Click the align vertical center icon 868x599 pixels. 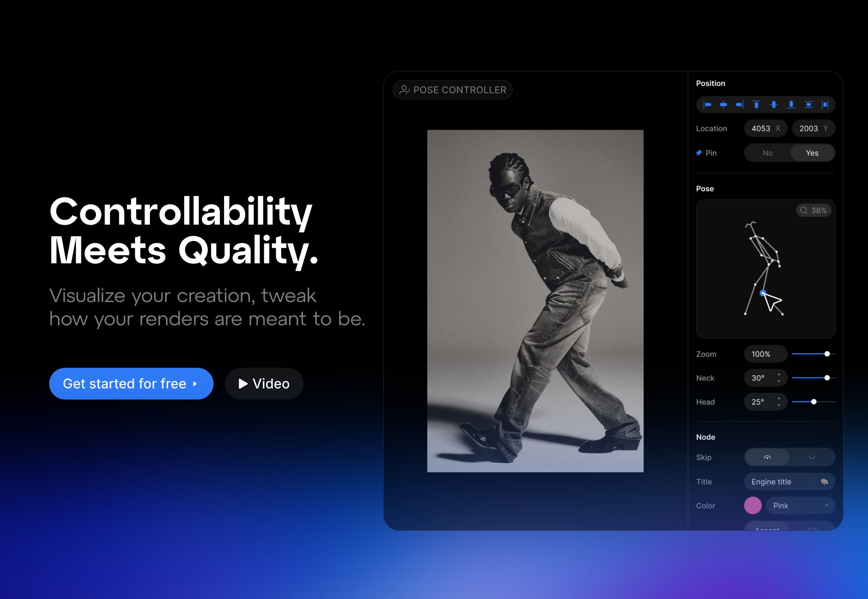(774, 105)
